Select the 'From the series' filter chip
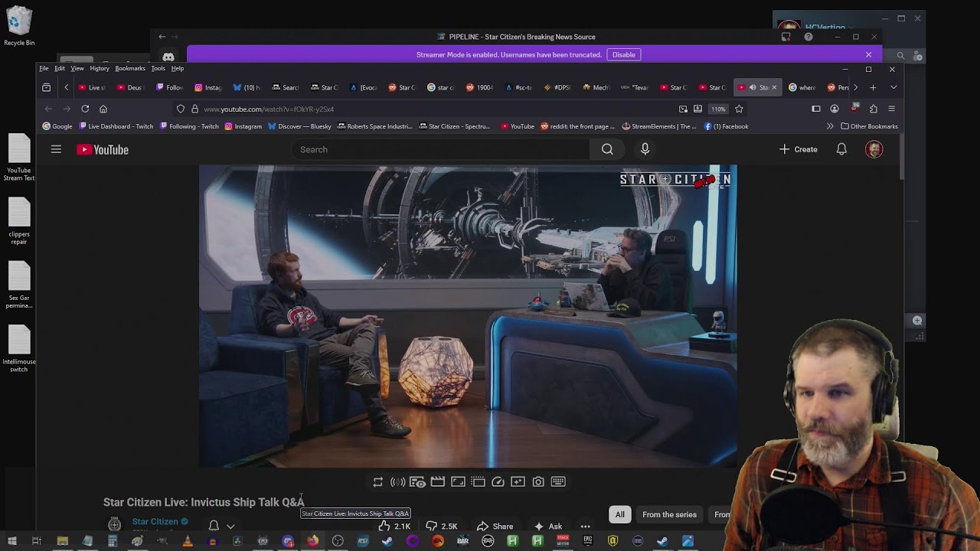This screenshot has height=551, width=980. click(x=669, y=514)
